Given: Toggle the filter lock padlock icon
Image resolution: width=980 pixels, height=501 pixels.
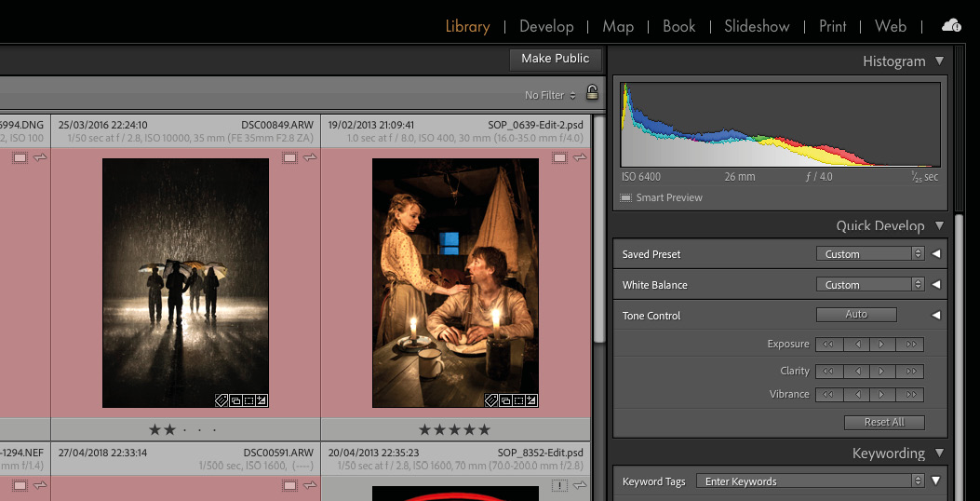Looking at the screenshot, I should [592, 93].
